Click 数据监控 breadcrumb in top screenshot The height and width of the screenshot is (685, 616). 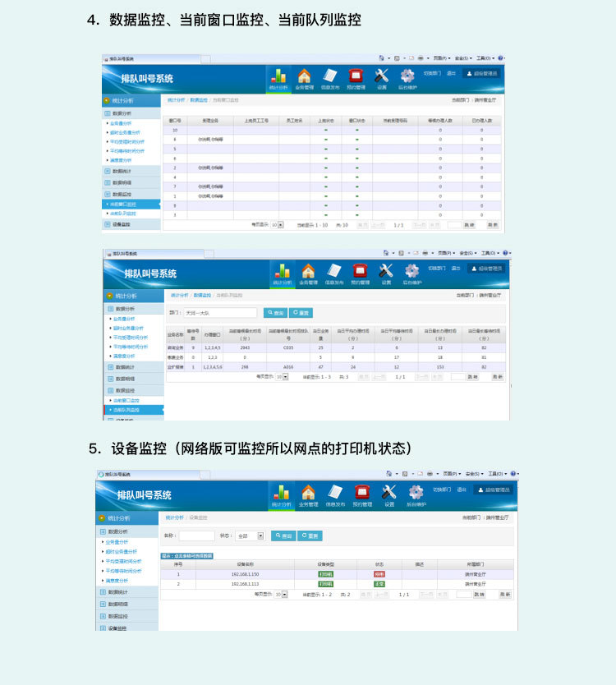(x=199, y=100)
